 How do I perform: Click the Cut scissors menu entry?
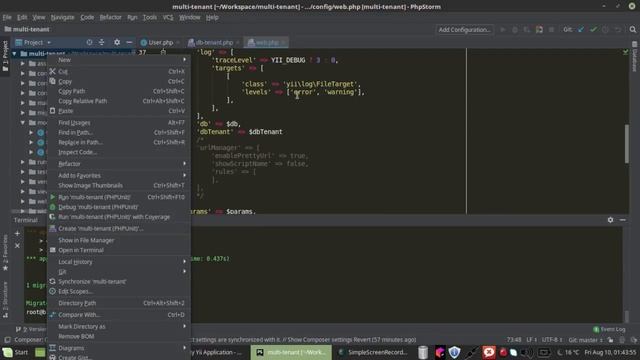point(118,71)
